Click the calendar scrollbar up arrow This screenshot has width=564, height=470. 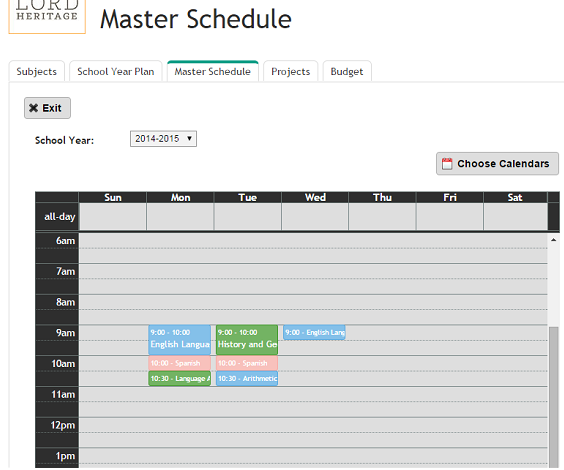[x=554, y=240]
